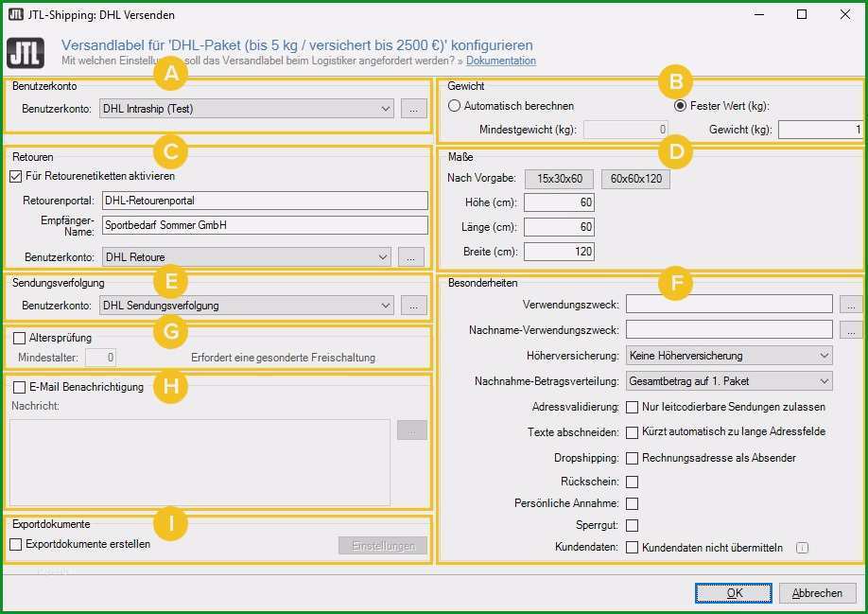Toggle the Rückschein checkbox
Viewport: 868px width, 614px height.
tap(632, 482)
